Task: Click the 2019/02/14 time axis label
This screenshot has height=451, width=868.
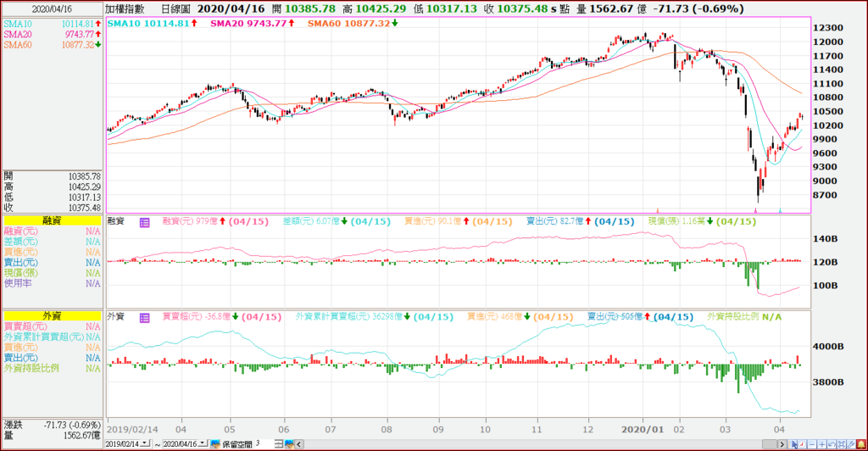Action: point(131,430)
